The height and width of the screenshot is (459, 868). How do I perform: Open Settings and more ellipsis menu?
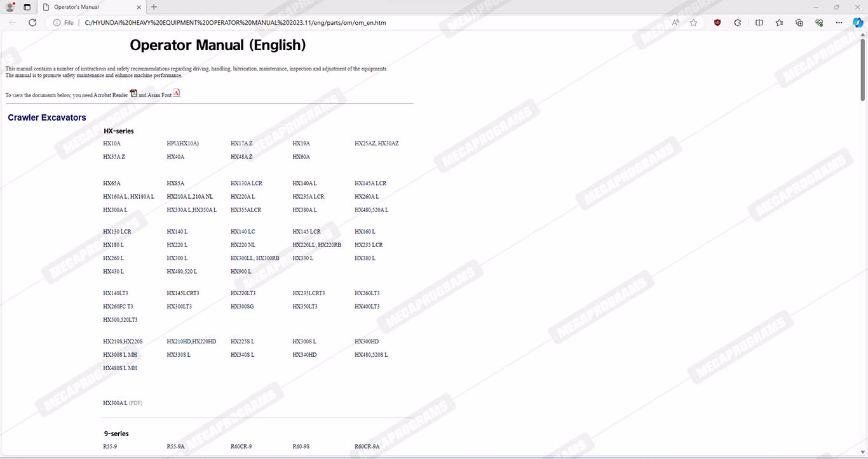(x=839, y=23)
